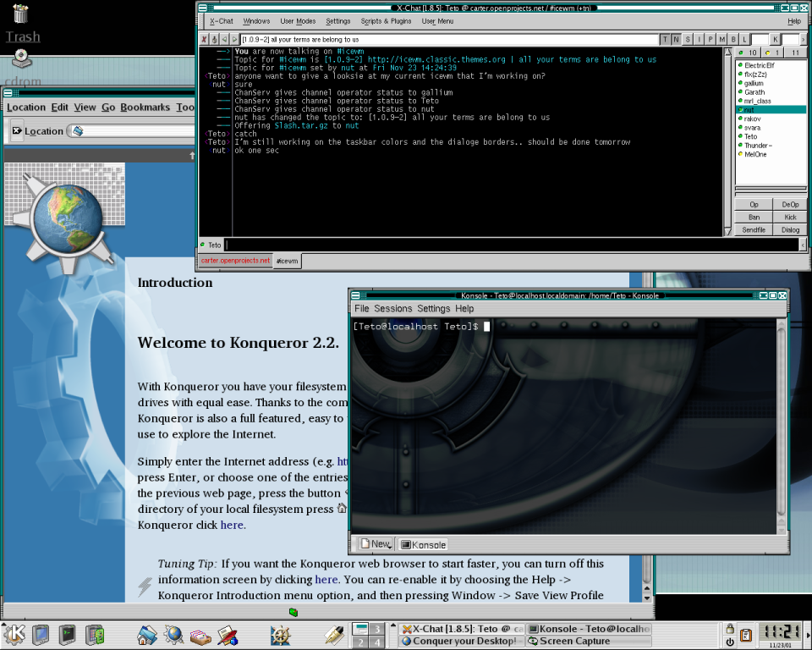Click the 'here' link after 'Konqueror click'
Viewport: 812px width, 650px height.
click(x=232, y=525)
